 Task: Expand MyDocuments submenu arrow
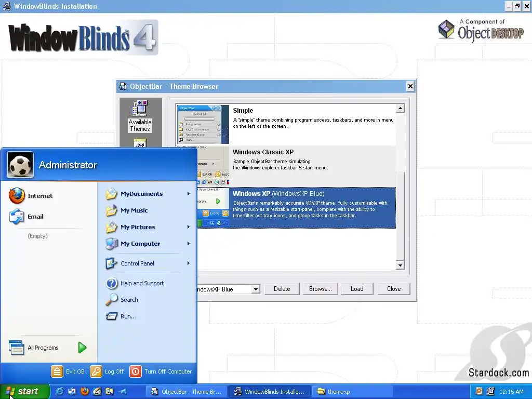pyautogui.click(x=188, y=194)
